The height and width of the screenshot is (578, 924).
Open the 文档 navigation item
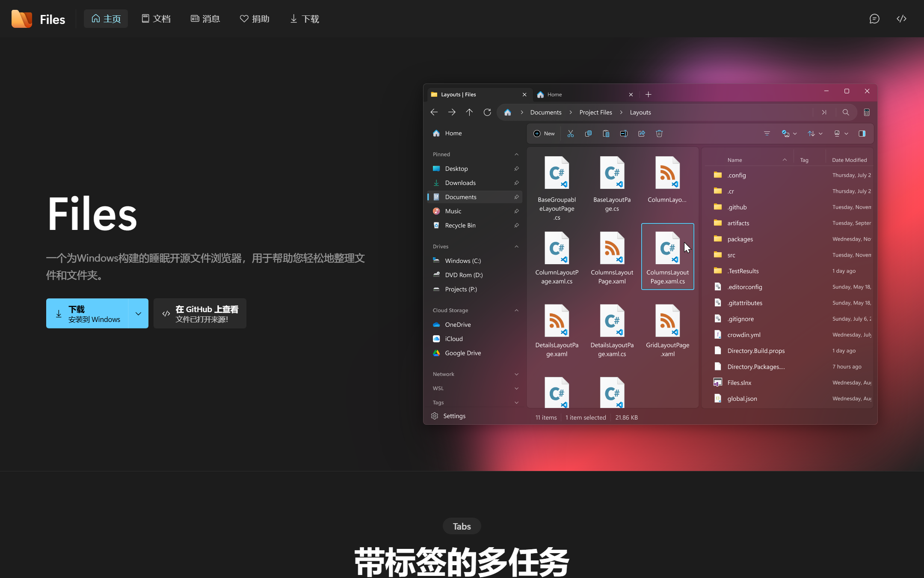(156, 19)
